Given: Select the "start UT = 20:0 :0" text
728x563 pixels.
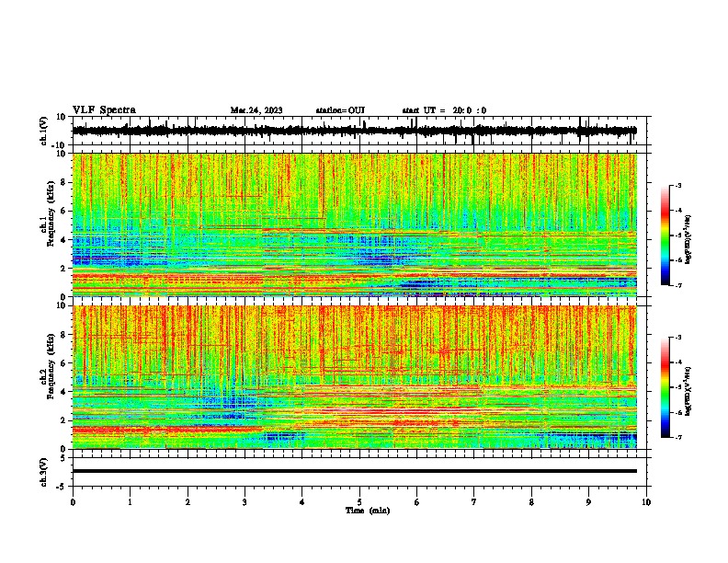Looking at the screenshot, I should click(x=444, y=110).
